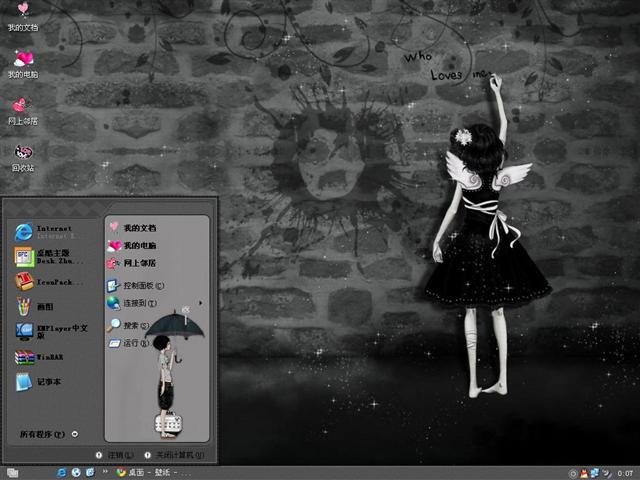Open the 回收站 desktop icon
Screen dimensions: 640x480
pyautogui.click(x=23, y=157)
